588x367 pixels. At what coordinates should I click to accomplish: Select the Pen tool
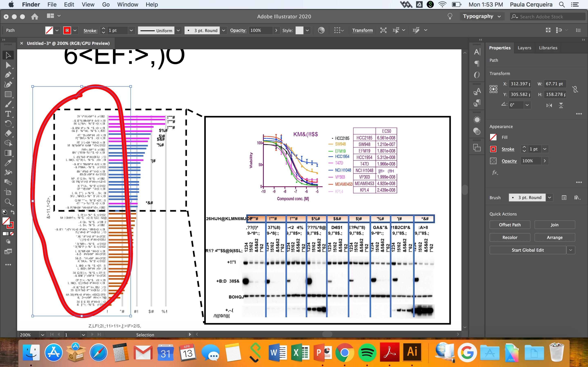coord(8,75)
